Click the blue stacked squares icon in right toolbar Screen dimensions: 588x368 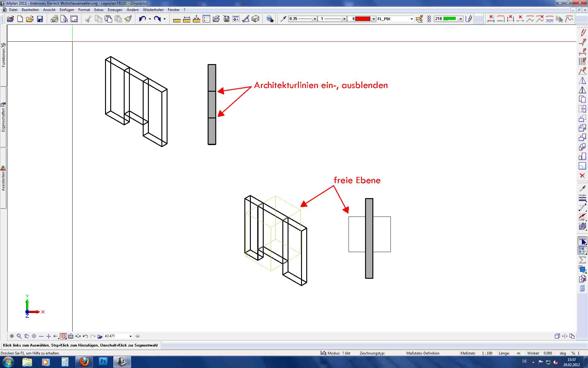pyautogui.click(x=582, y=270)
